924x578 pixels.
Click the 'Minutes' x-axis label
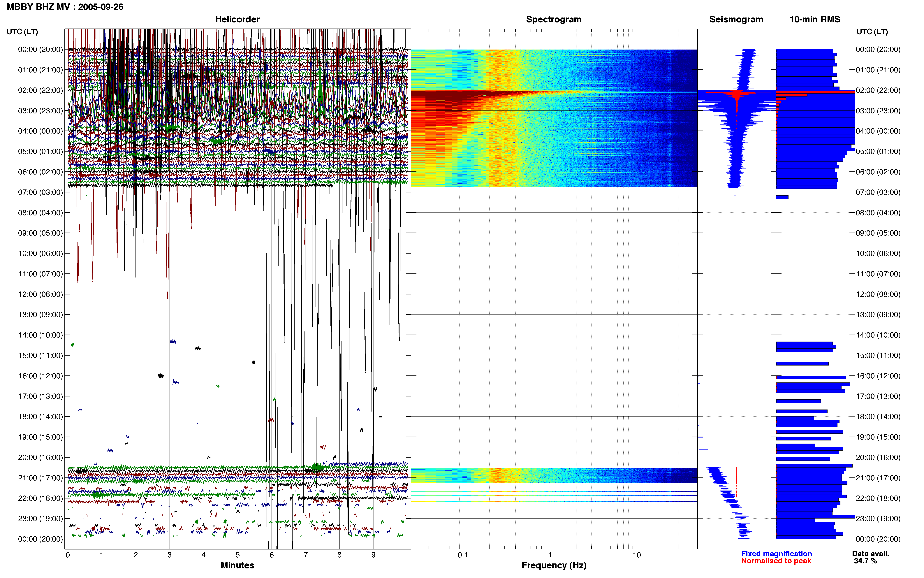tap(237, 565)
